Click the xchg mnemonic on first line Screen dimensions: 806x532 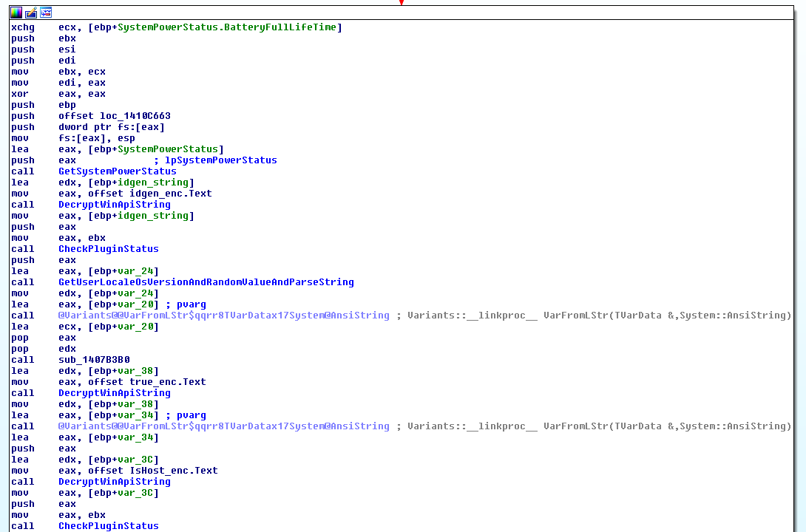[x=22, y=27]
